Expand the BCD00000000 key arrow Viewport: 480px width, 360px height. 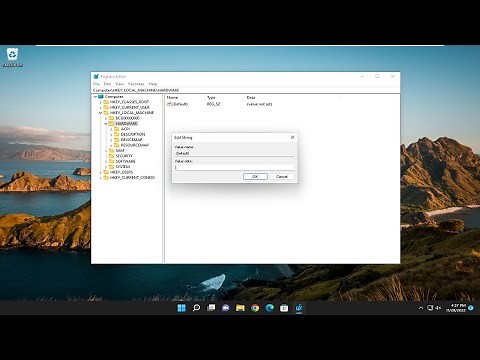click(x=106, y=118)
